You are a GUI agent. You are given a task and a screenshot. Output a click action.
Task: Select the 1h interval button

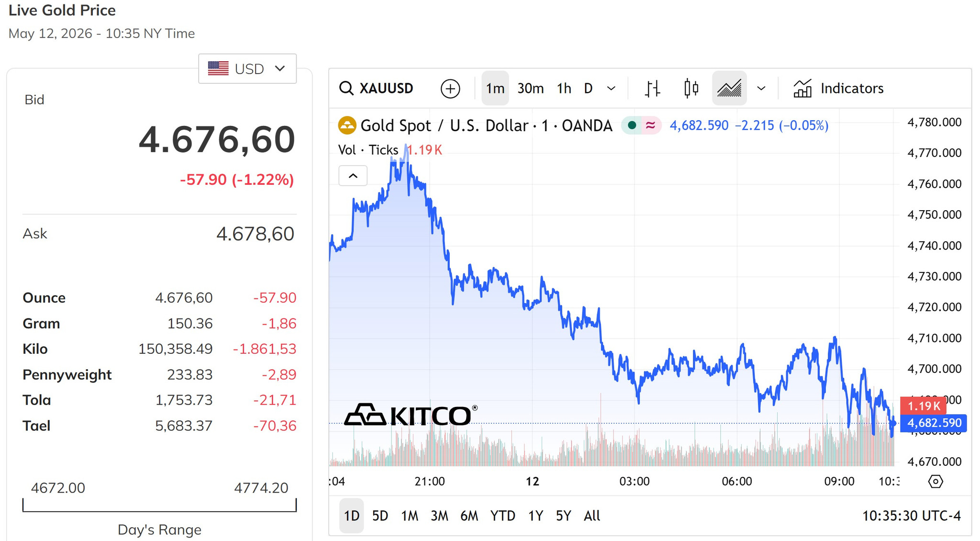564,89
